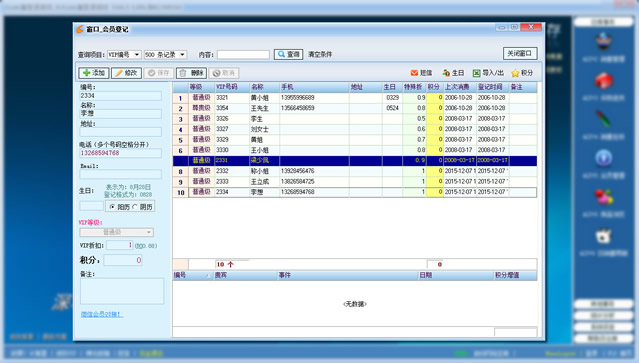
Task: Click the 清空条件 clear conditions link
Action: tap(320, 54)
